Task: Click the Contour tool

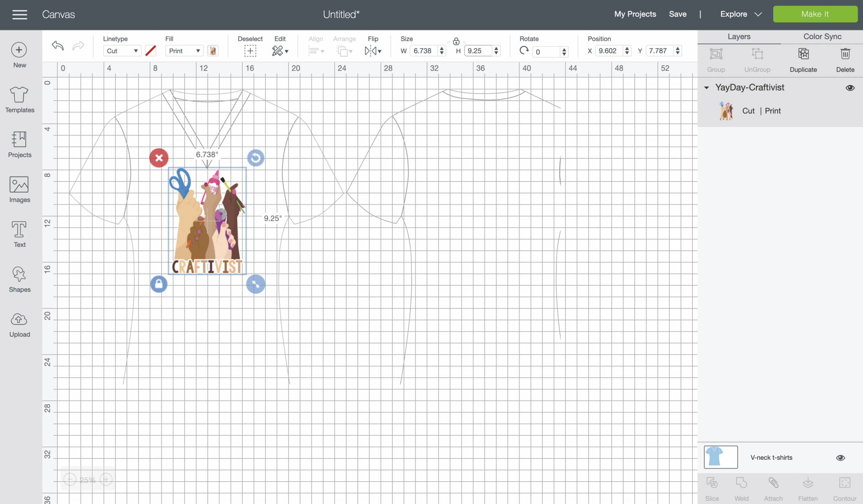Action: pos(844,489)
